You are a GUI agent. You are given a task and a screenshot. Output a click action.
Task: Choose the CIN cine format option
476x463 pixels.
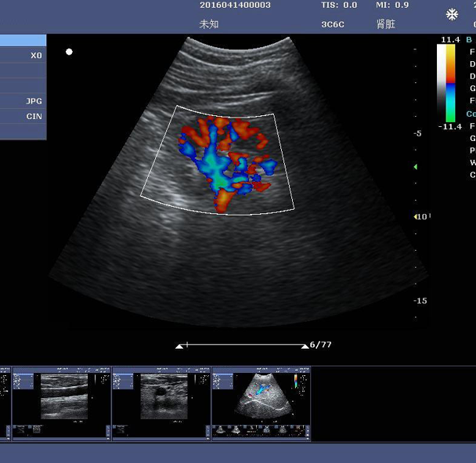[23, 117]
